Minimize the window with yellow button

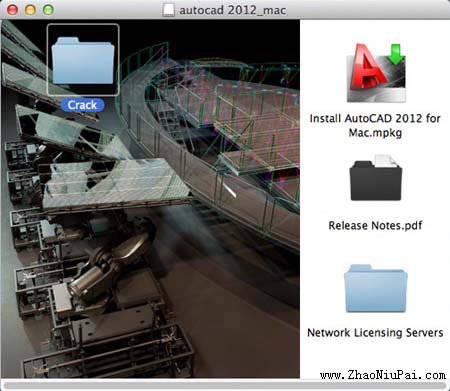(x=30, y=10)
